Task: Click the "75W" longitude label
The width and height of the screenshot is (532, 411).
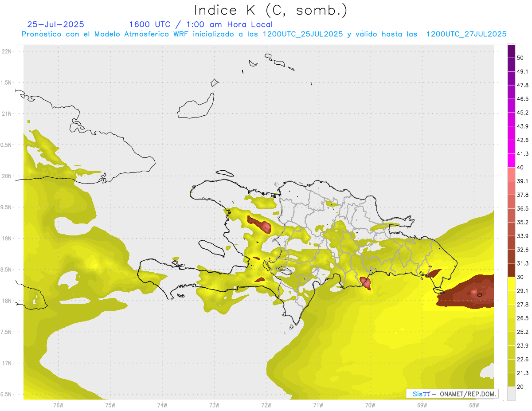Action: point(110,405)
